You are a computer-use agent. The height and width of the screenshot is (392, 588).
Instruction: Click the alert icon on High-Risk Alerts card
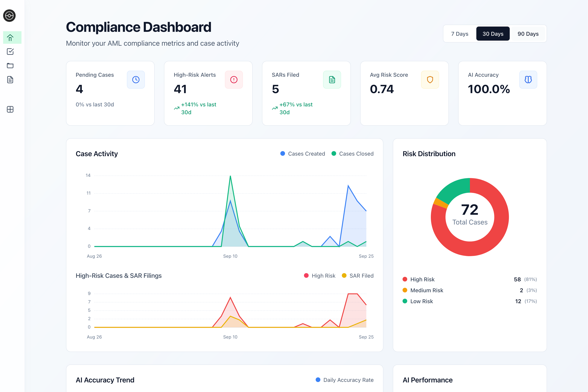[234, 79]
